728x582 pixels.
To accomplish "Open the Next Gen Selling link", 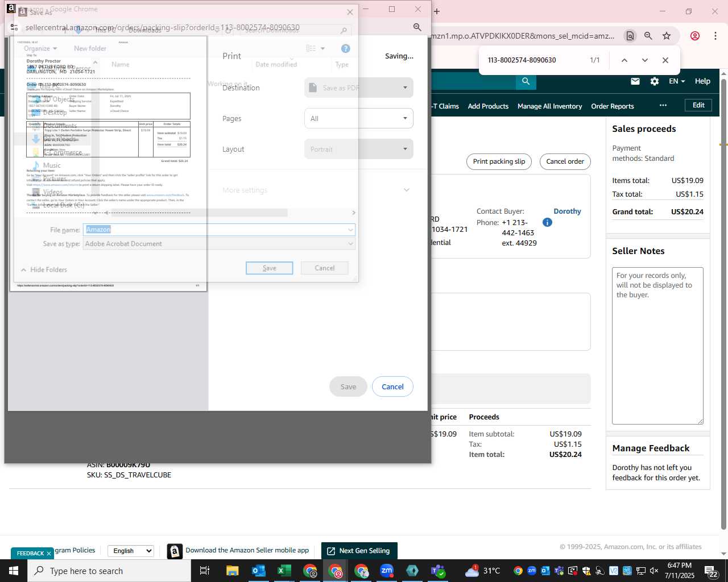I will [x=359, y=551].
